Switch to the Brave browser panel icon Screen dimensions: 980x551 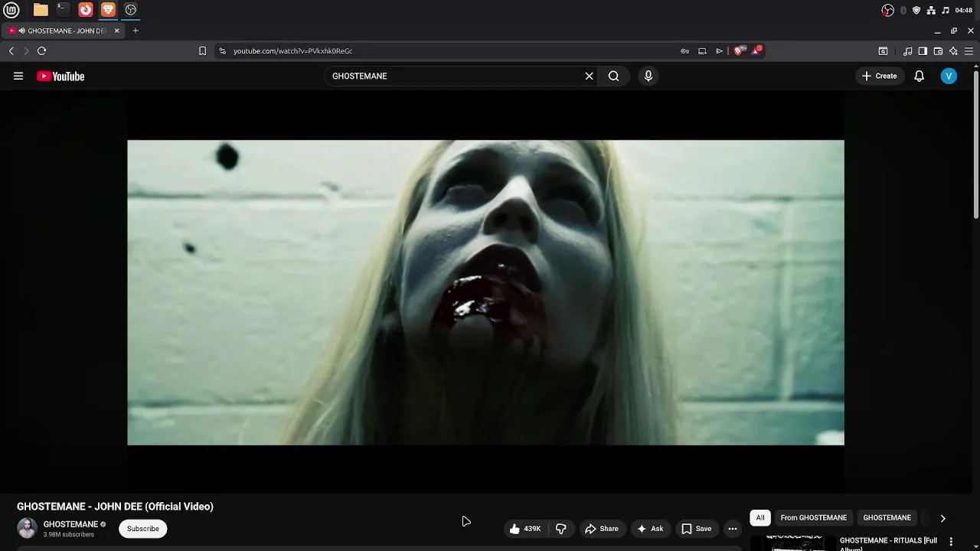108,10
